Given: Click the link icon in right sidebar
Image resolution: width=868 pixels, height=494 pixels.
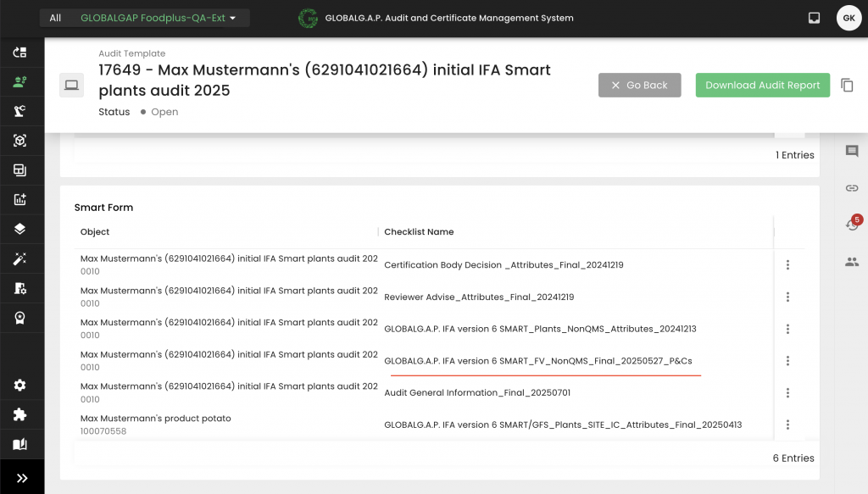Looking at the screenshot, I should (852, 188).
